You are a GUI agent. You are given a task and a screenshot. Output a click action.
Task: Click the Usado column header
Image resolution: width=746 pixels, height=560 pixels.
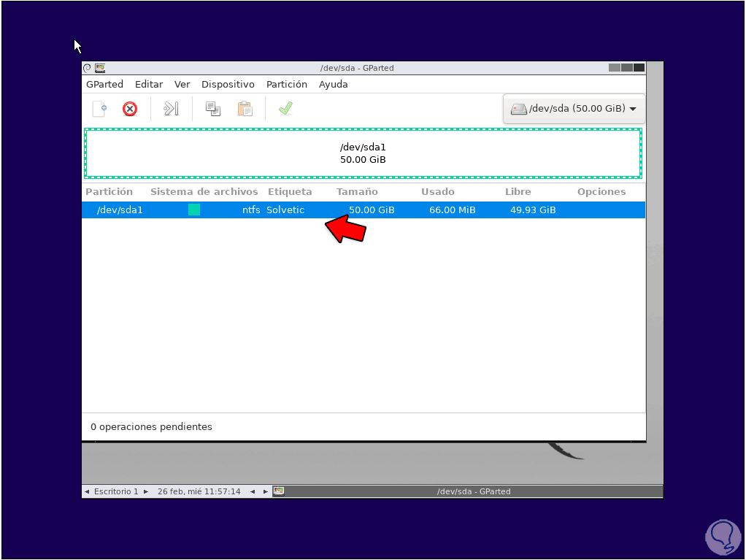[x=438, y=192]
